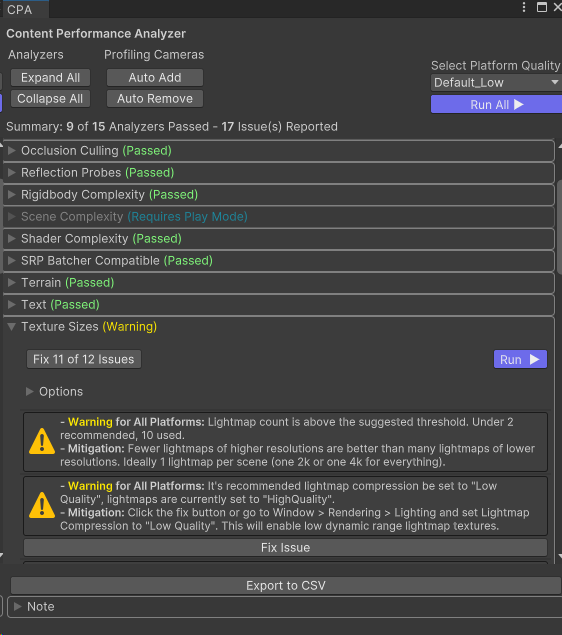
Task: Click the Select Platform Quality label
Action: 496,66
